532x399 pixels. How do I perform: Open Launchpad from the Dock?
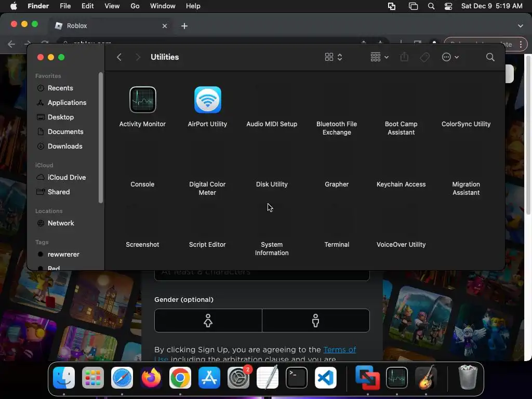[x=93, y=378]
